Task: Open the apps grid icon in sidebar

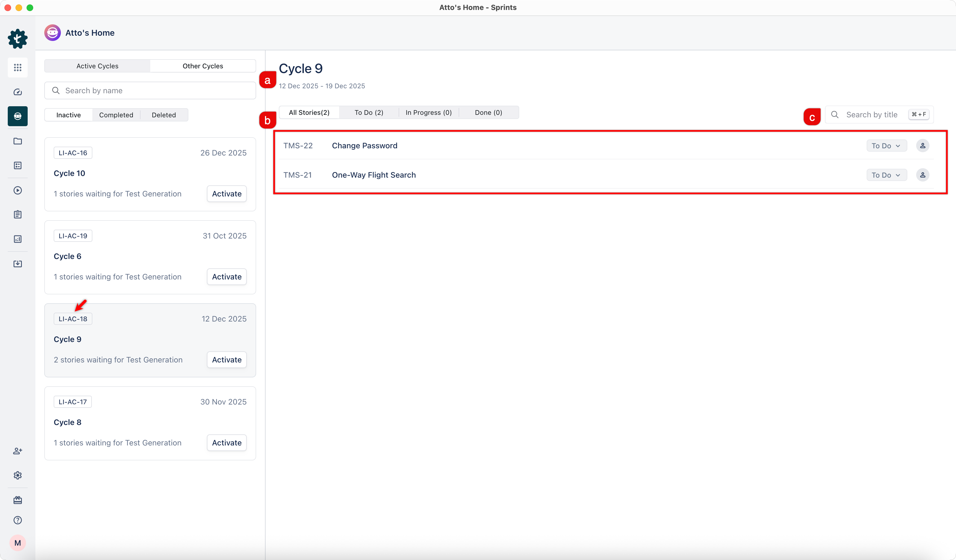Action: [x=17, y=68]
